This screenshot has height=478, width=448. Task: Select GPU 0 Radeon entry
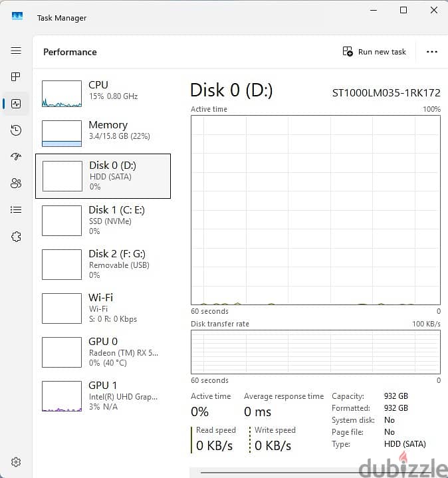[103, 352]
